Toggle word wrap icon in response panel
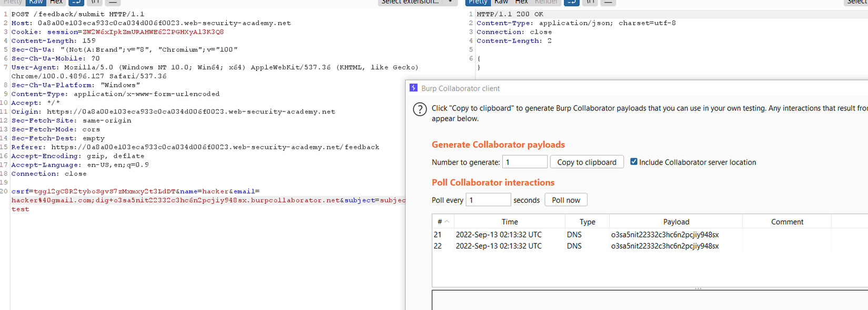The image size is (868, 310). (x=571, y=2)
